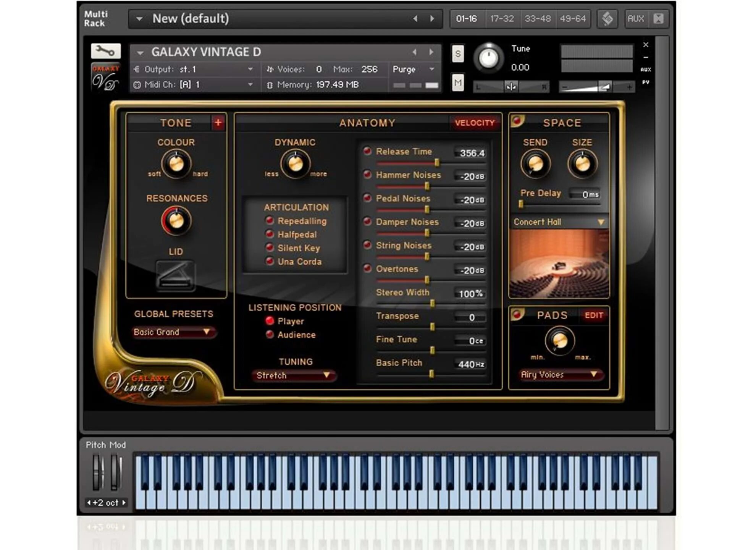Select next instrument with right arrow beside Galaxy Vintage D
The height and width of the screenshot is (550, 756).
click(x=431, y=52)
